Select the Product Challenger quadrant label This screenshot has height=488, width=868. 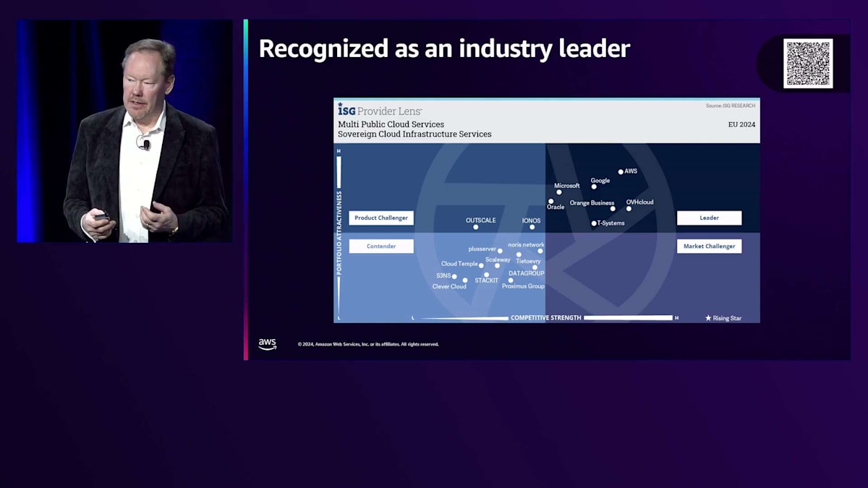pos(381,218)
